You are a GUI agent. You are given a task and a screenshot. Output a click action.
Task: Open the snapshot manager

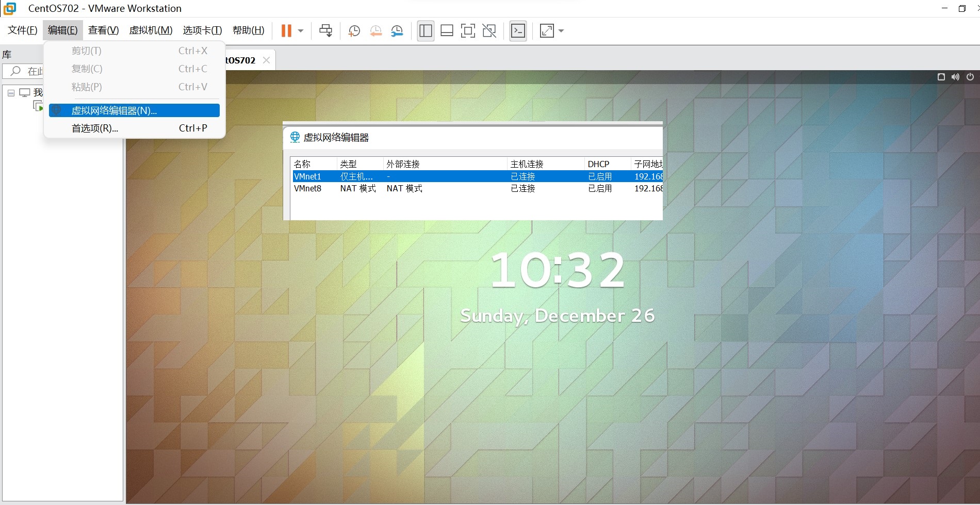click(x=397, y=31)
